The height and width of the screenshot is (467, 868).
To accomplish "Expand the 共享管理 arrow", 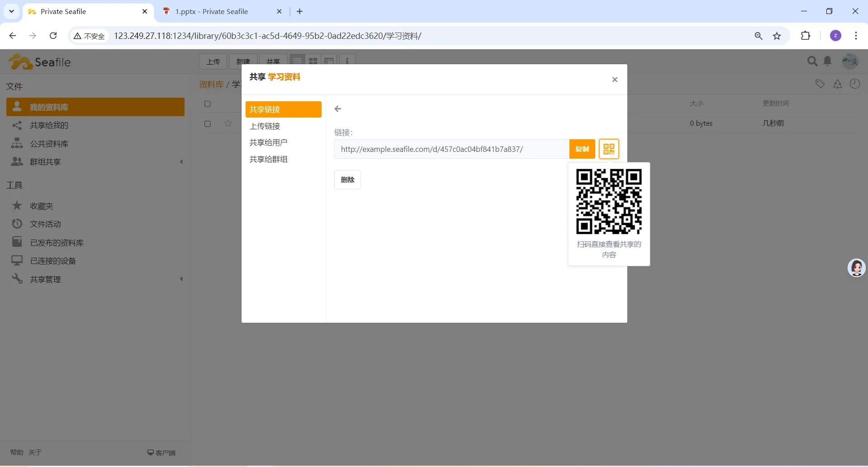I will (181, 279).
